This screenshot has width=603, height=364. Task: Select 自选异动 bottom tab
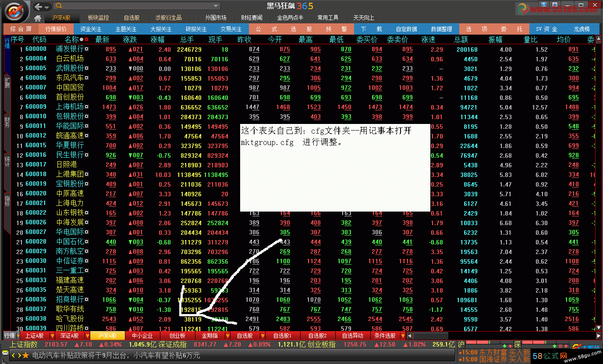pyautogui.click(x=352, y=336)
